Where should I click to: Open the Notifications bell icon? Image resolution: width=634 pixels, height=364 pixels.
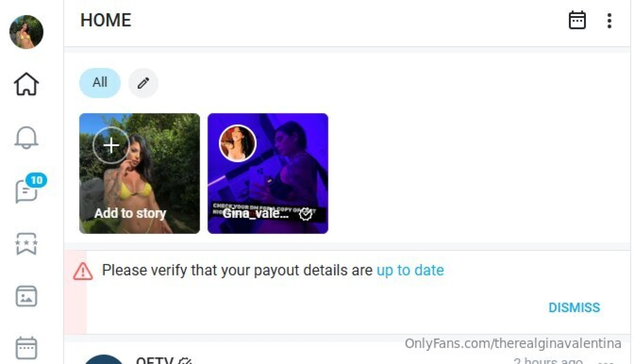[26, 138]
